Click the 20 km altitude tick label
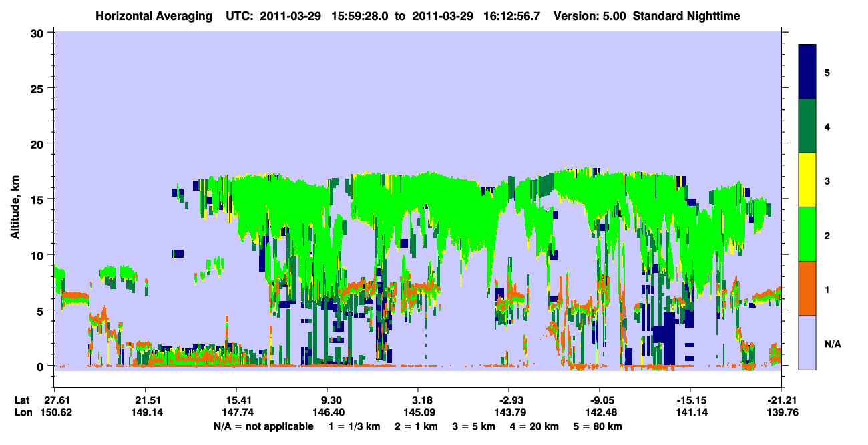This screenshot has height=445, width=868. [38, 143]
